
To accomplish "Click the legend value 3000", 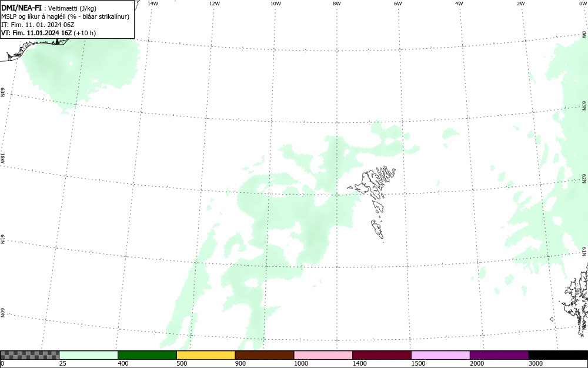I will tap(536, 363).
